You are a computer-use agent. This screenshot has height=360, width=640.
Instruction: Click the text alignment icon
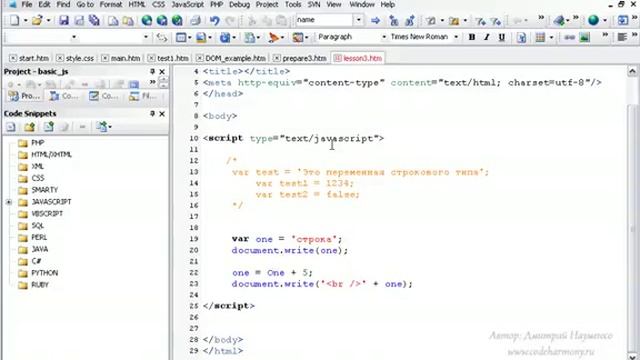[622, 37]
